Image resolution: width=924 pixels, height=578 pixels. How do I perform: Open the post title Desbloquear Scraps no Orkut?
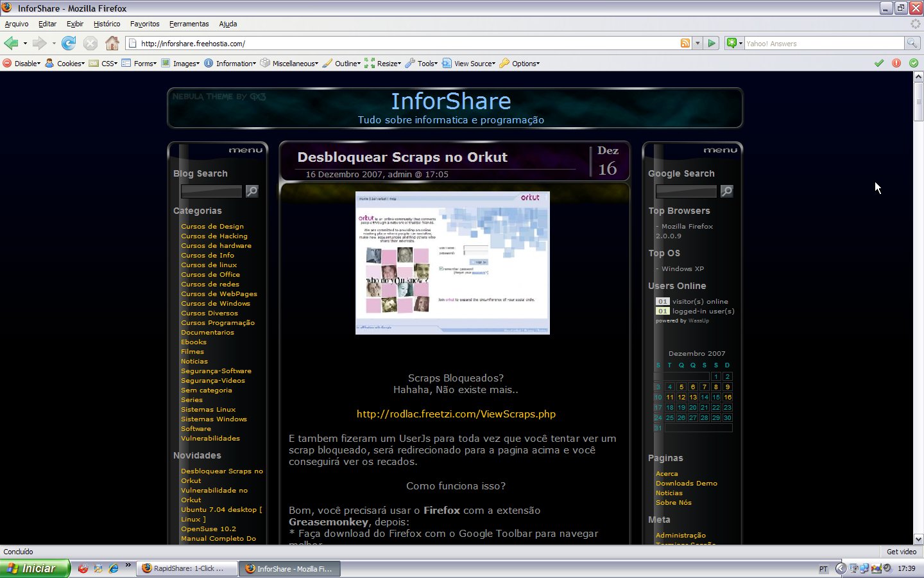(402, 157)
